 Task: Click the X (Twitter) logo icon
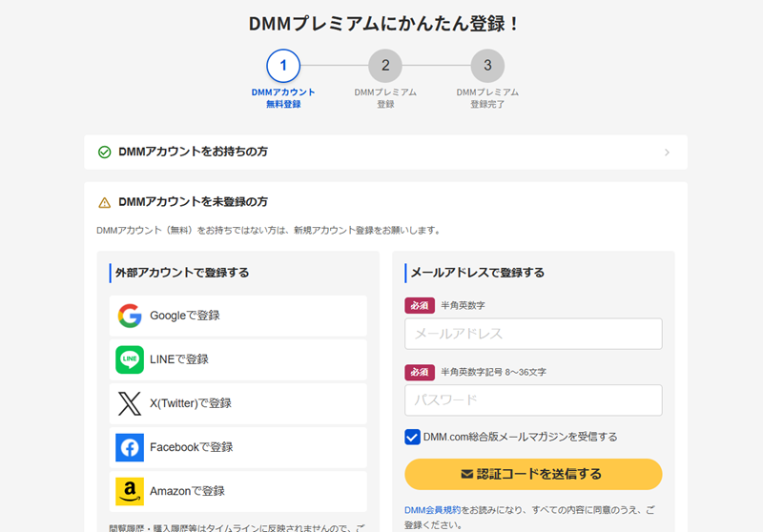(x=130, y=403)
